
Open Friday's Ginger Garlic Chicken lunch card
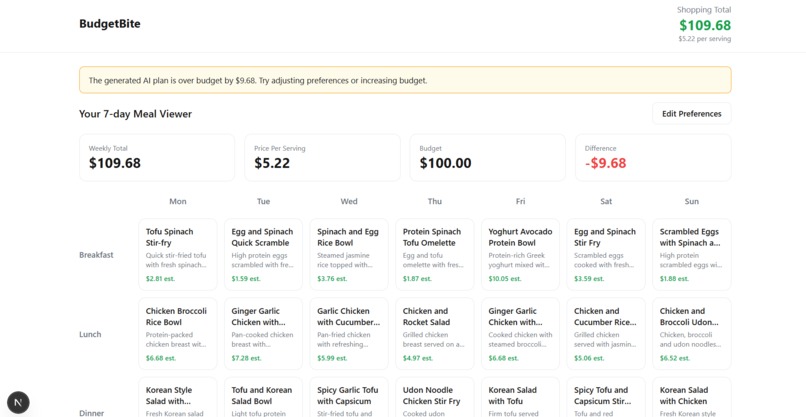pyautogui.click(x=520, y=334)
